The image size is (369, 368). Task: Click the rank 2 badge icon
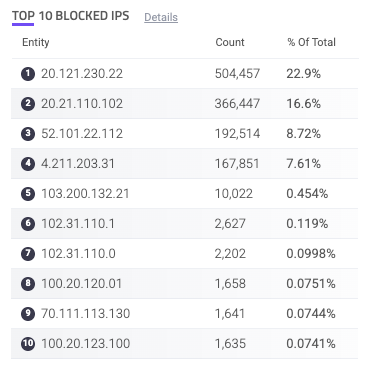28,104
